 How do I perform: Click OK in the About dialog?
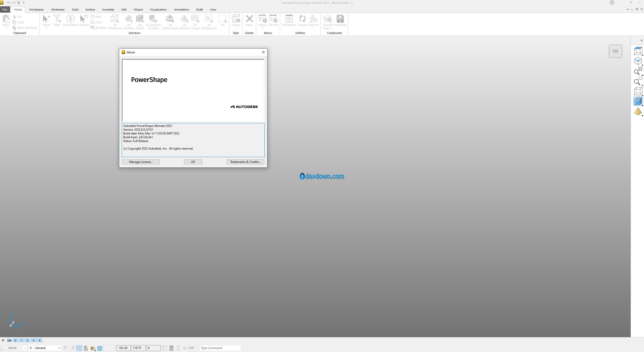[x=193, y=162]
